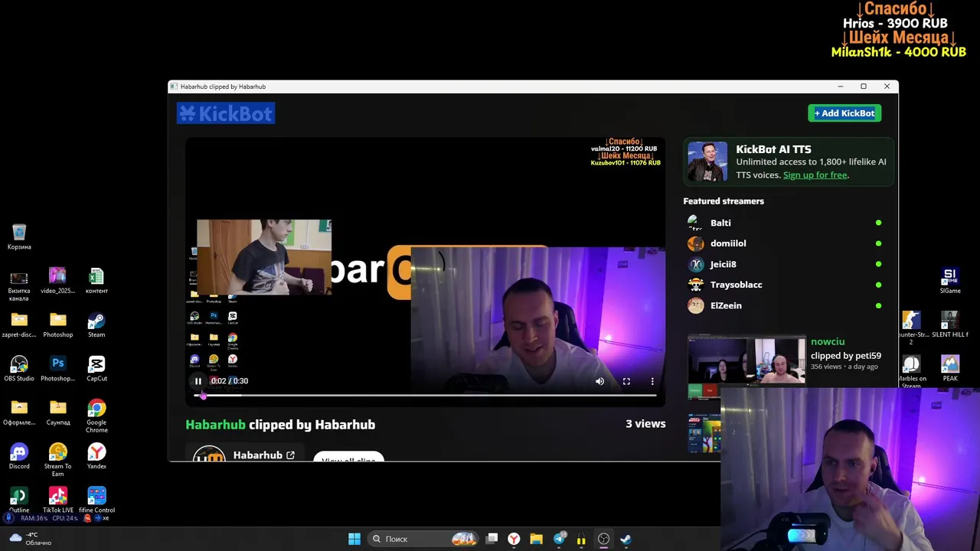Open Визитка канала video file icon
Viewport: 980px width, 551px height.
tap(19, 285)
